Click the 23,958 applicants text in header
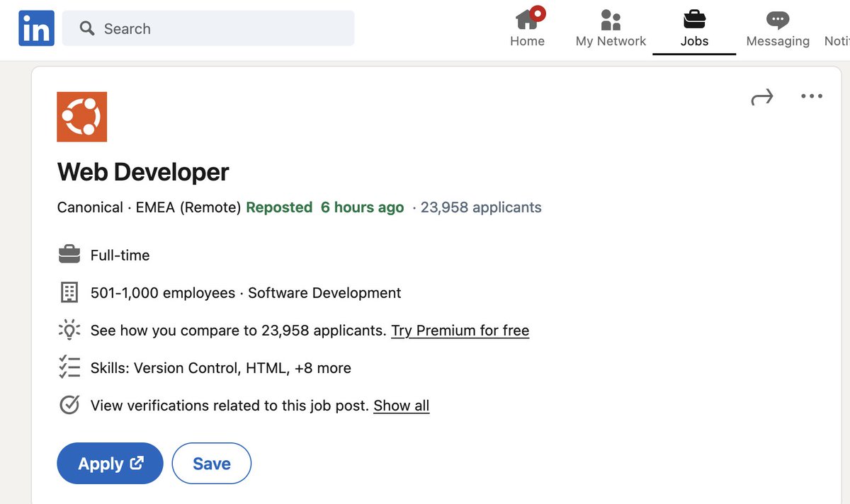Screen dimensions: 850x504 [x=481, y=207]
